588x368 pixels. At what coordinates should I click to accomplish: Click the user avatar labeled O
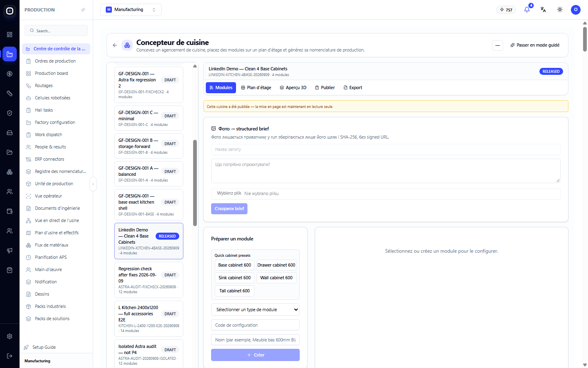tap(576, 9)
